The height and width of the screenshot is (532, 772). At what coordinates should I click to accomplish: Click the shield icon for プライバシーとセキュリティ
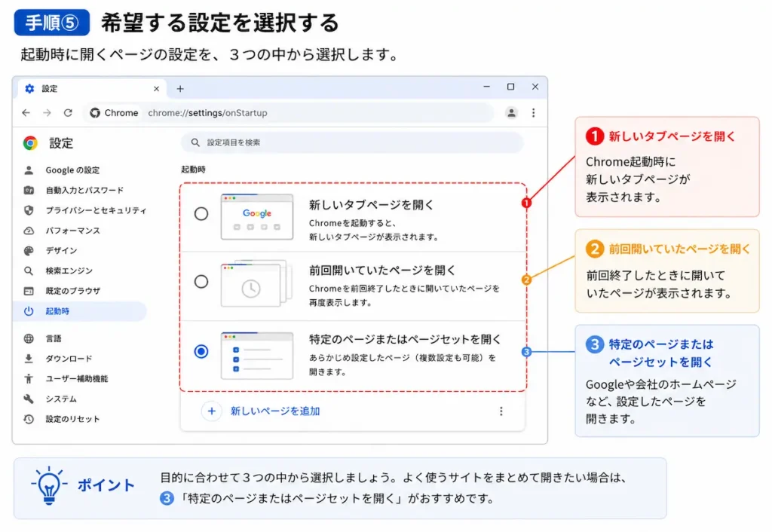click(29, 210)
